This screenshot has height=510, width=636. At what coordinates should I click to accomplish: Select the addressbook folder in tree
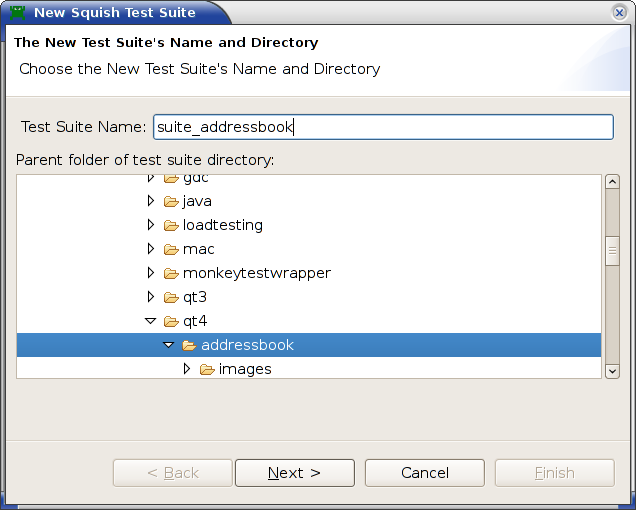(247, 346)
